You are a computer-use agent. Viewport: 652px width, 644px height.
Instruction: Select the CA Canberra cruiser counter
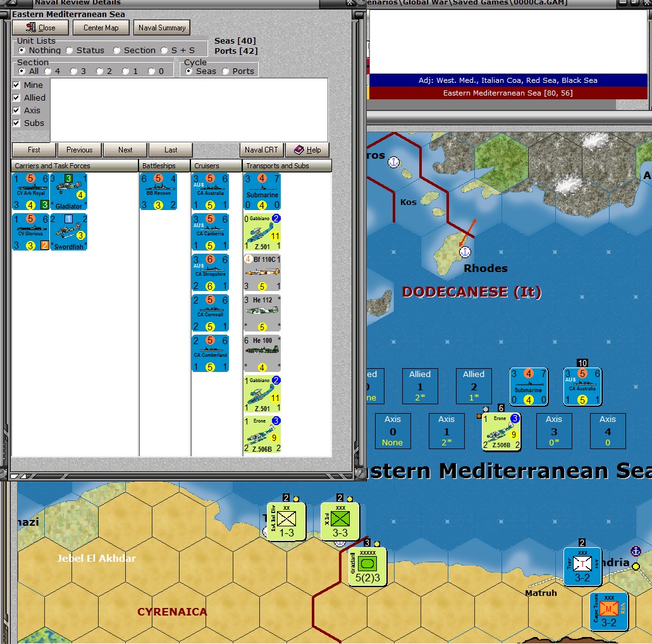(x=211, y=232)
